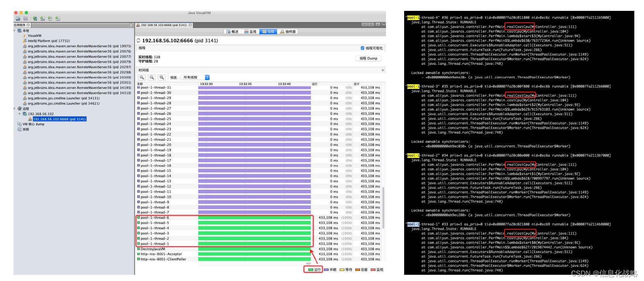Viewport: 644px width, 281px height.
Task: Click the 快照 snapshots node icon
Action: click(19, 129)
